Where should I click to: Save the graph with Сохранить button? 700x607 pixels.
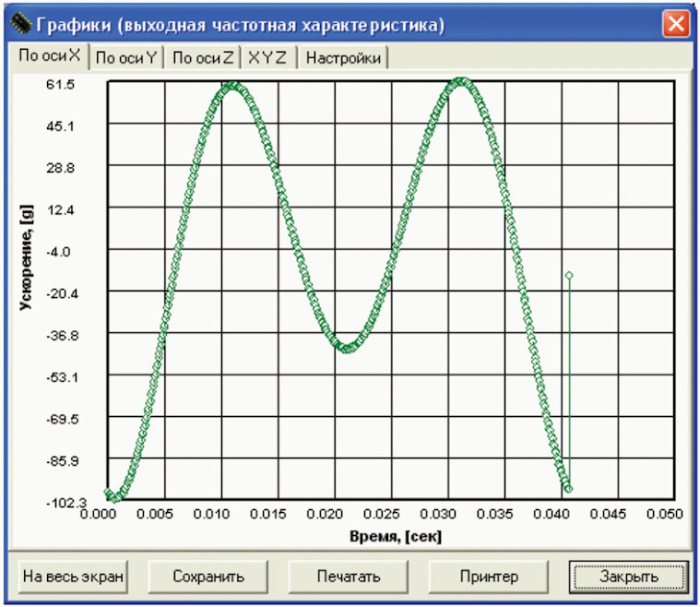208,577
